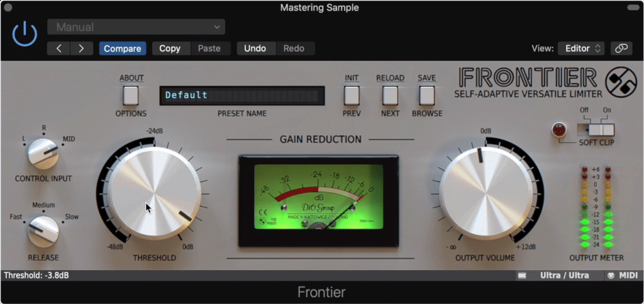The width and height of the screenshot is (644, 304).
Task: Click the Save / Browse preset button
Action: [427, 95]
